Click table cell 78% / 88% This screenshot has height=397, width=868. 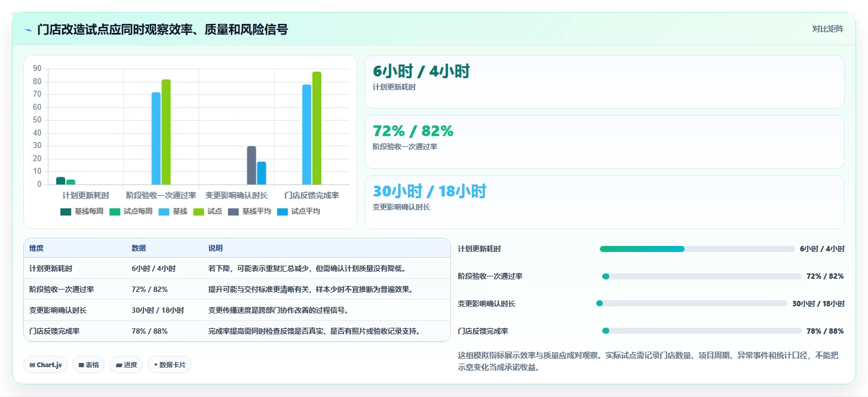150,331
